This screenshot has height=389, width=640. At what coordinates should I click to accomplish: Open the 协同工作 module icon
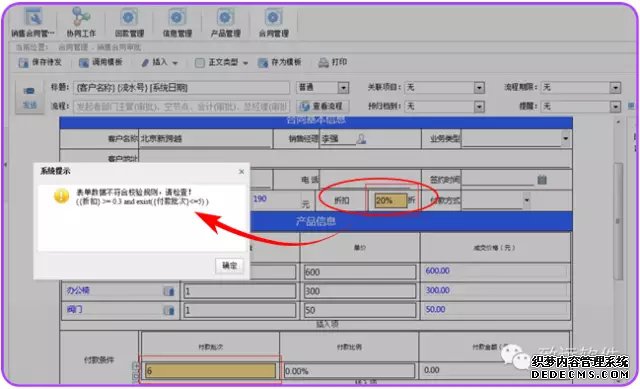tap(81, 17)
